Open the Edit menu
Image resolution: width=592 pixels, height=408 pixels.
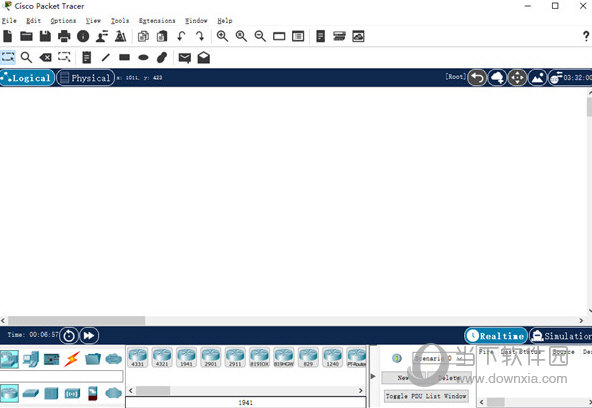click(x=33, y=21)
